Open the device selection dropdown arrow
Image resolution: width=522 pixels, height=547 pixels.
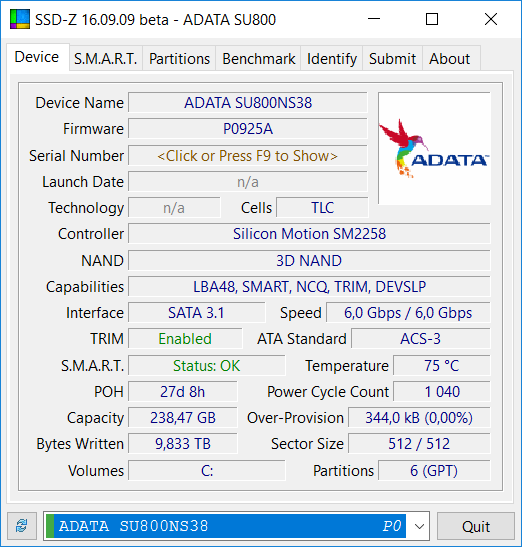tap(419, 526)
